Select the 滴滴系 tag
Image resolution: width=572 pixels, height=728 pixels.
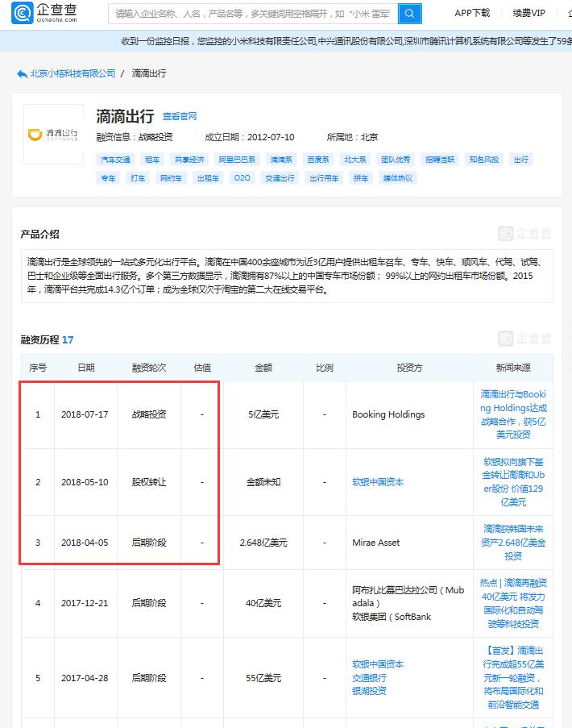coord(281,160)
